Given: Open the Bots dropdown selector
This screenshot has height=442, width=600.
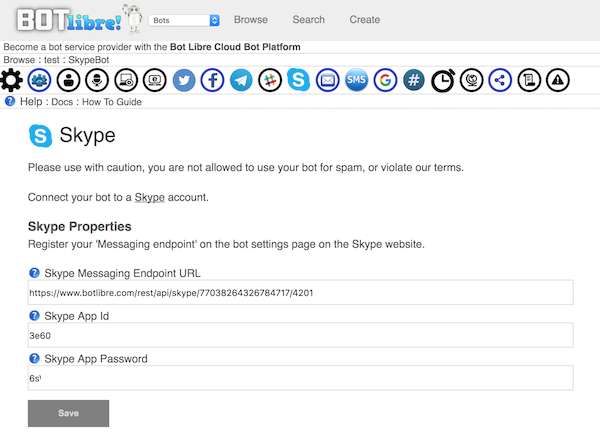Looking at the screenshot, I should pyautogui.click(x=184, y=20).
